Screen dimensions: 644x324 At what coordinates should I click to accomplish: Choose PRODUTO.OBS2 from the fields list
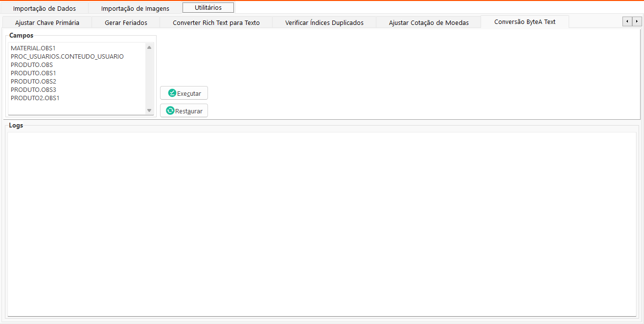(x=33, y=82)
